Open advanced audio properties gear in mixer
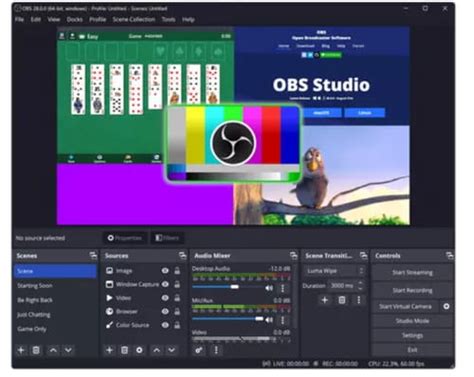 (199, 350)
